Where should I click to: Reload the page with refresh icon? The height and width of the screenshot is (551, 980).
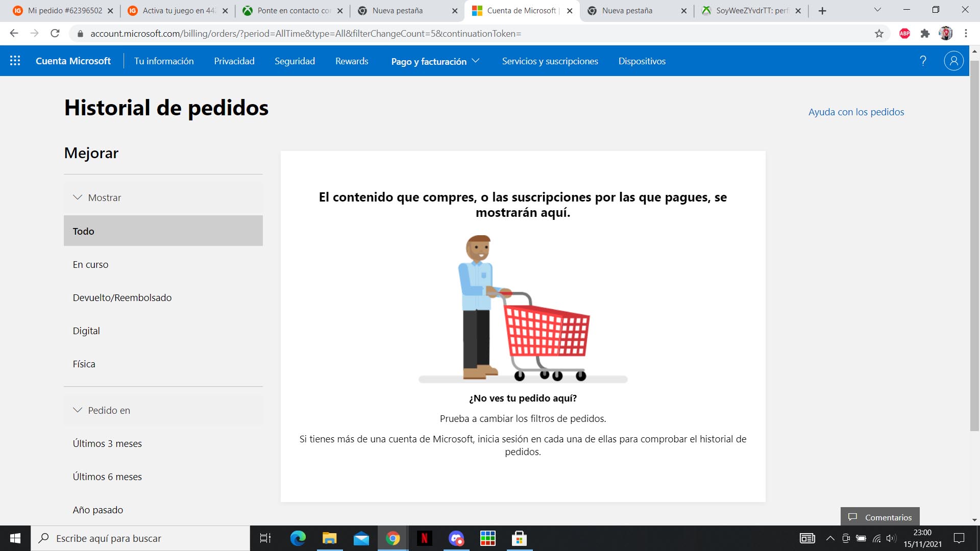55,34
